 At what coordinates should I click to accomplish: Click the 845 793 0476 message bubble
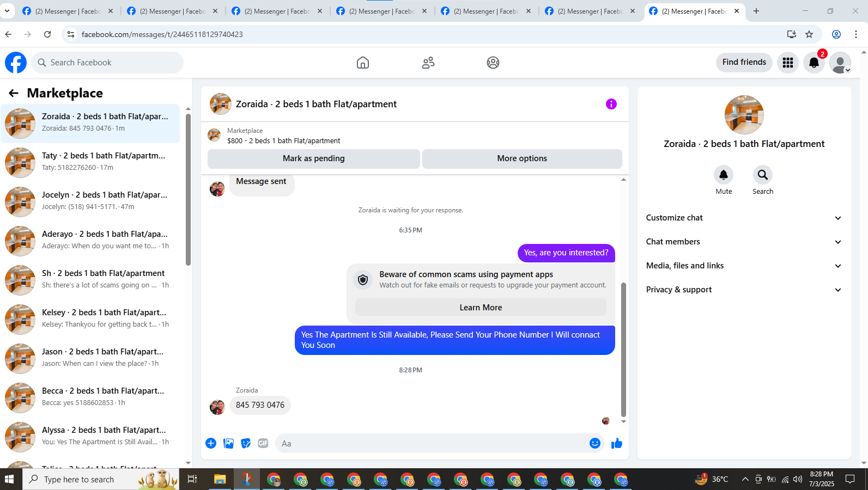(260, 405)
